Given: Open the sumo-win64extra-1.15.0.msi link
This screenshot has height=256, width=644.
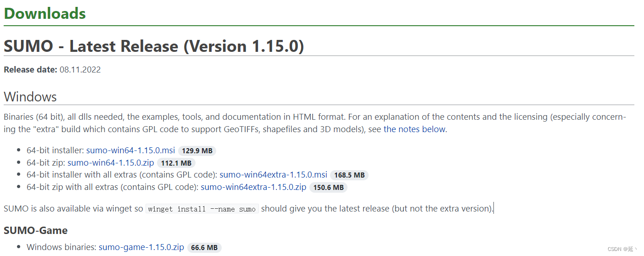Looking at the screenshot, I should [x=273, y=175].
